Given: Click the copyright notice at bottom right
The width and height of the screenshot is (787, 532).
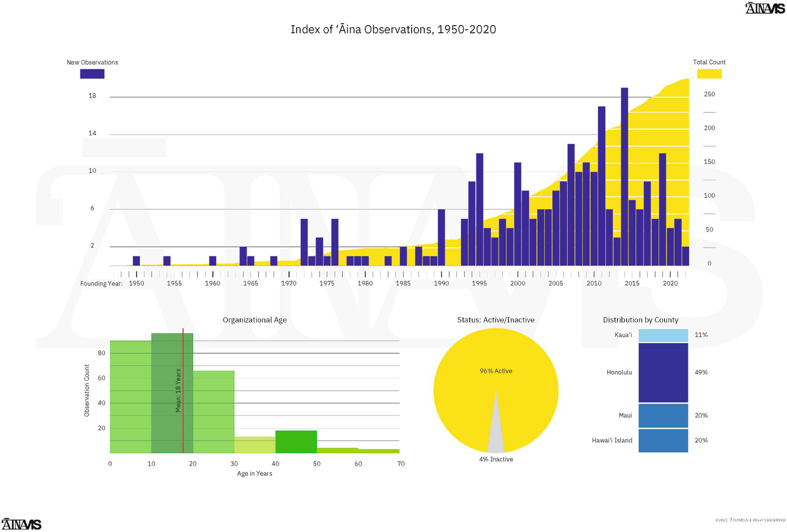Looking at the screenshot, I should coord(750,520).
